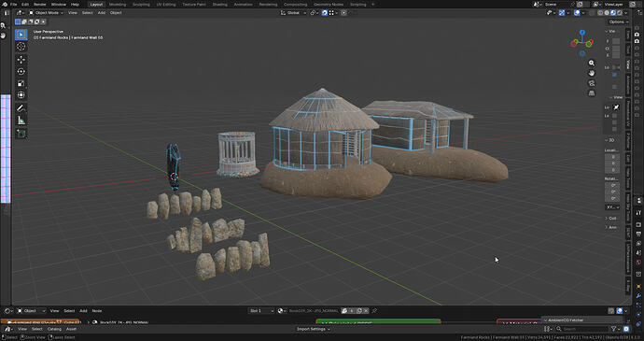The image size is (644, 341).
Task: Click the Window menu
Action: 59,4
